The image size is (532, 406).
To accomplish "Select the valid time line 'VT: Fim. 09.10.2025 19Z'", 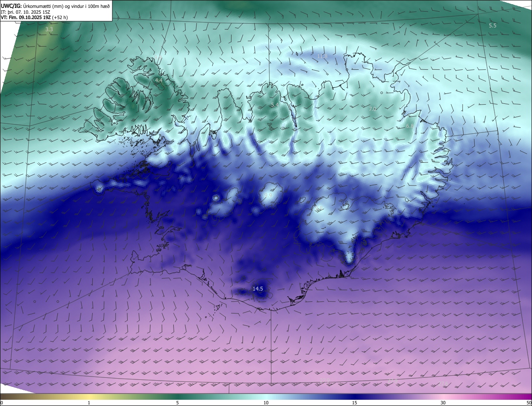I will 26,17.
